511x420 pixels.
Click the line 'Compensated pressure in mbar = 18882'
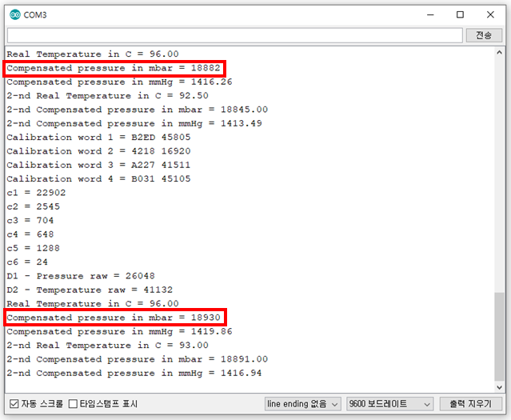[x=114, y=68]
